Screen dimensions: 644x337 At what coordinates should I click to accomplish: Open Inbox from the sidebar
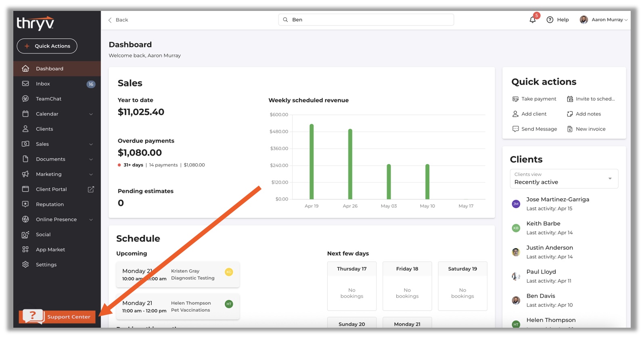(x=57, y=84)
